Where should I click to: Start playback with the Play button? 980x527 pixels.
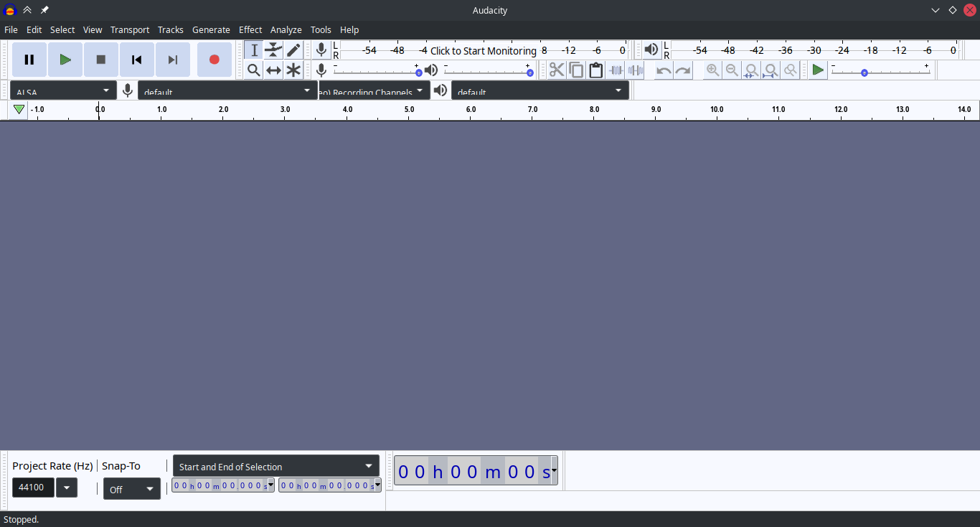[65, 60]
